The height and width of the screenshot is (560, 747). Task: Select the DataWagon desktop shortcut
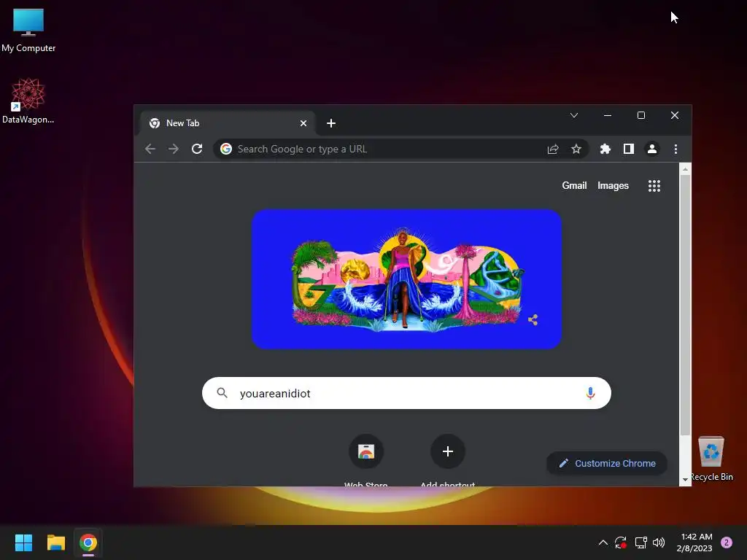(x=28, y=101)
